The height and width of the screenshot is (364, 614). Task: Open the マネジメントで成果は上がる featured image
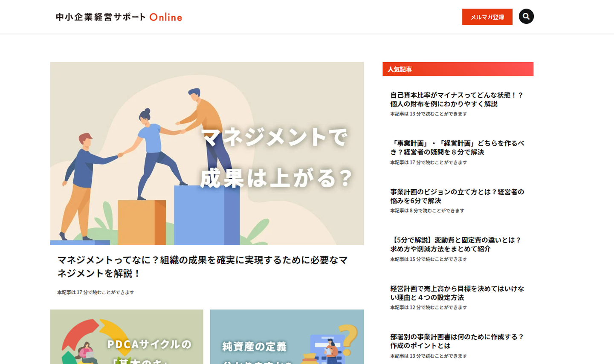pos(207,153)
